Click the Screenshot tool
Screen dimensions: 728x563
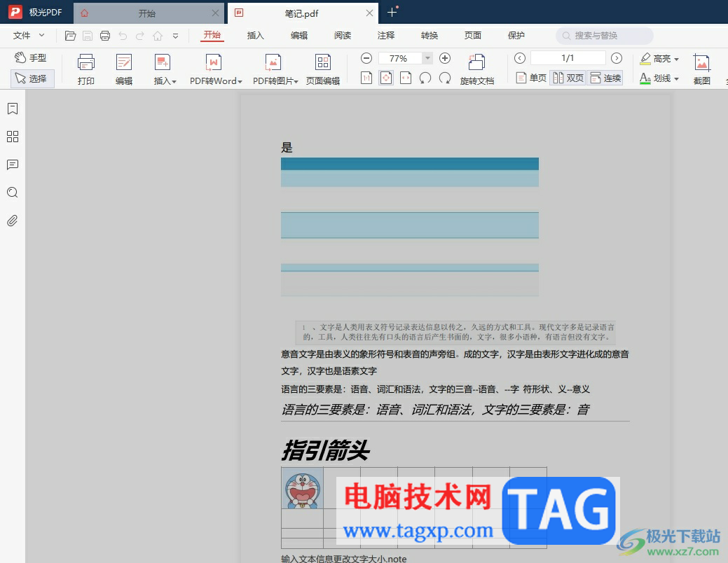701,69
